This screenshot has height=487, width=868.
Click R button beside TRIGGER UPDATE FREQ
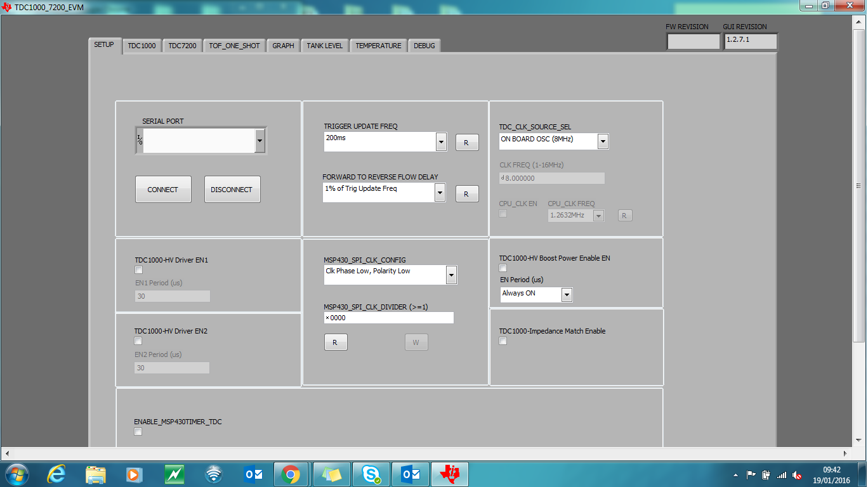[467, 143]
